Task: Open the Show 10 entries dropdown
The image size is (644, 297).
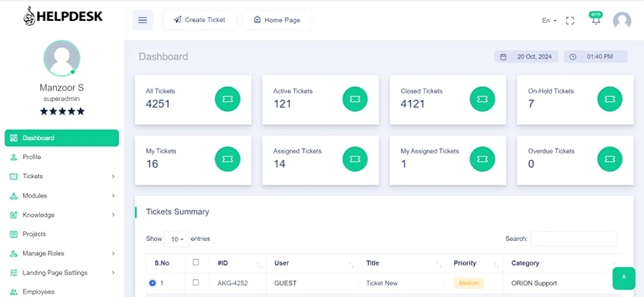Action: pyautogui.click(x=176, y=239)
